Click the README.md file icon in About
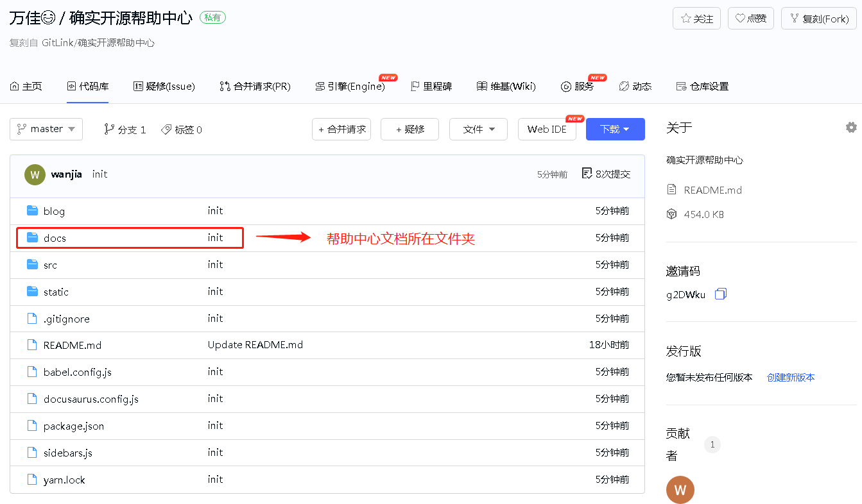This screenshot has height=504, width=862. (x=672, y=190)
